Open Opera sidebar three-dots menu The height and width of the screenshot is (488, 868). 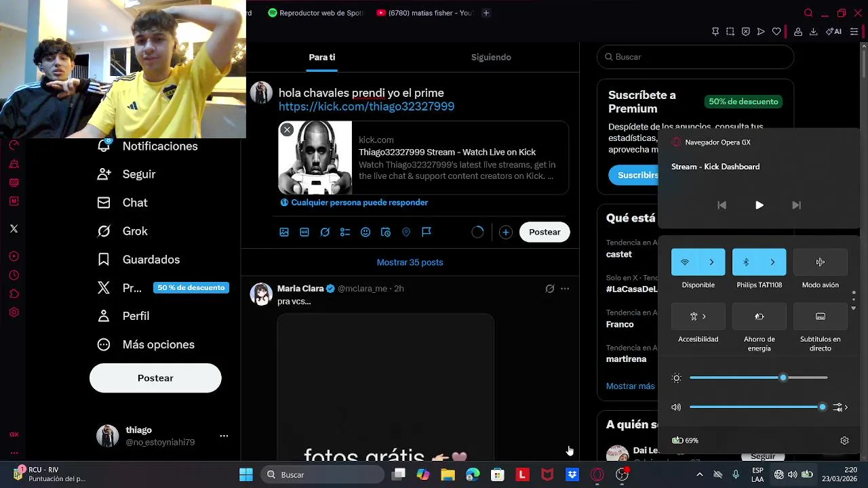tap(14, 453)
